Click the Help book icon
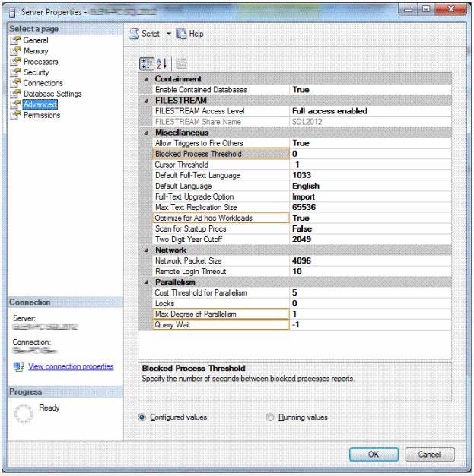 point(181,34)
